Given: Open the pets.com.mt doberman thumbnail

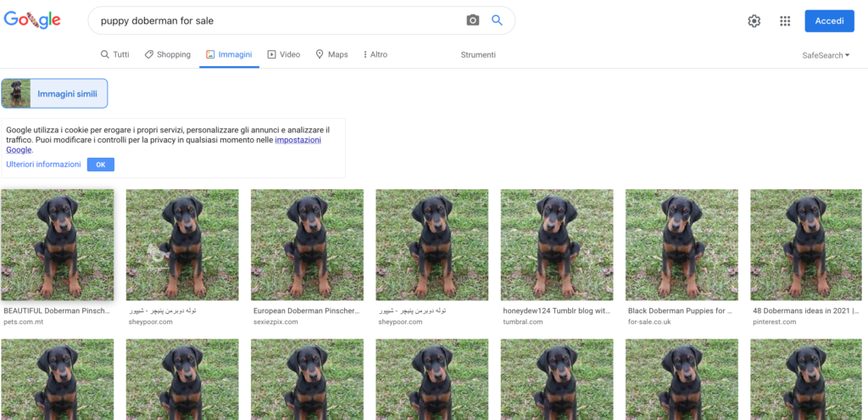Looking at the screenshot, I should [57, 244].
